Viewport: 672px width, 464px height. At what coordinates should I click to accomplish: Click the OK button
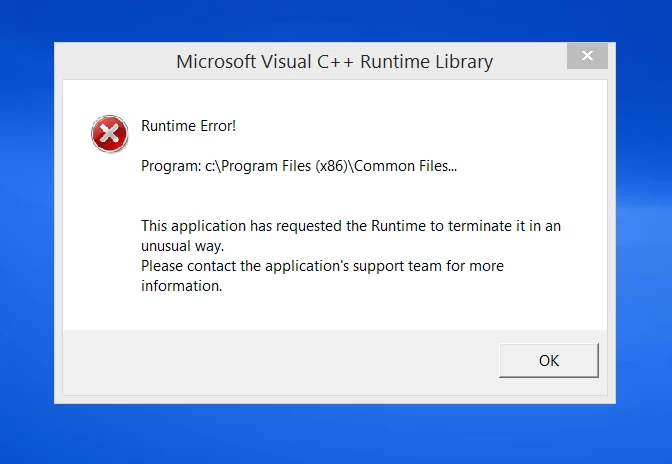pyautogui.click(x=549, y=360)
